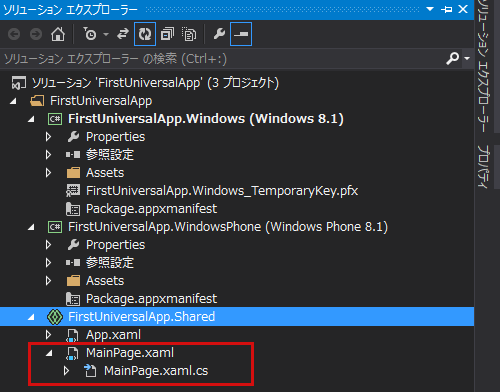Image resolution: width=500 pixels, height=392 pixels.
Task: Click Sync with Active Document icon
Action: (123, 34)
